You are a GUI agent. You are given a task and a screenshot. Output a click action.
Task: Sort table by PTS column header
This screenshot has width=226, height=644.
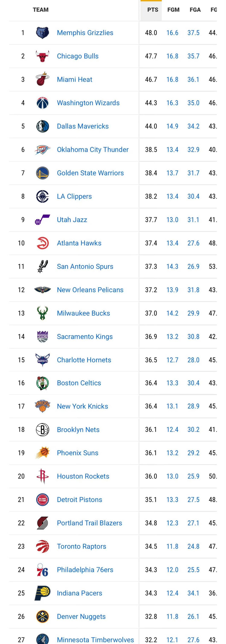(153, 10)
